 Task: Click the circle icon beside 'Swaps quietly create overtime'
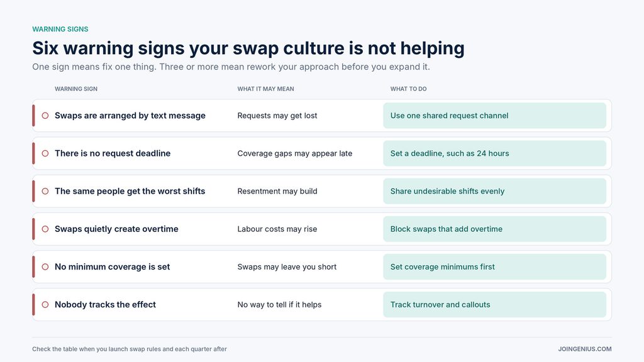coord(45,229)
